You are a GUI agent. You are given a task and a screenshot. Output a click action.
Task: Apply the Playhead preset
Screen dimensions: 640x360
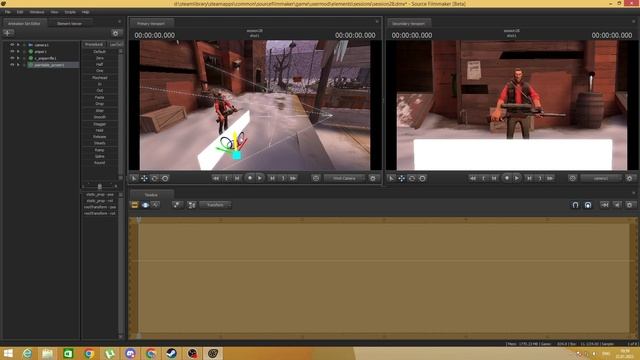tap(100, 78)
